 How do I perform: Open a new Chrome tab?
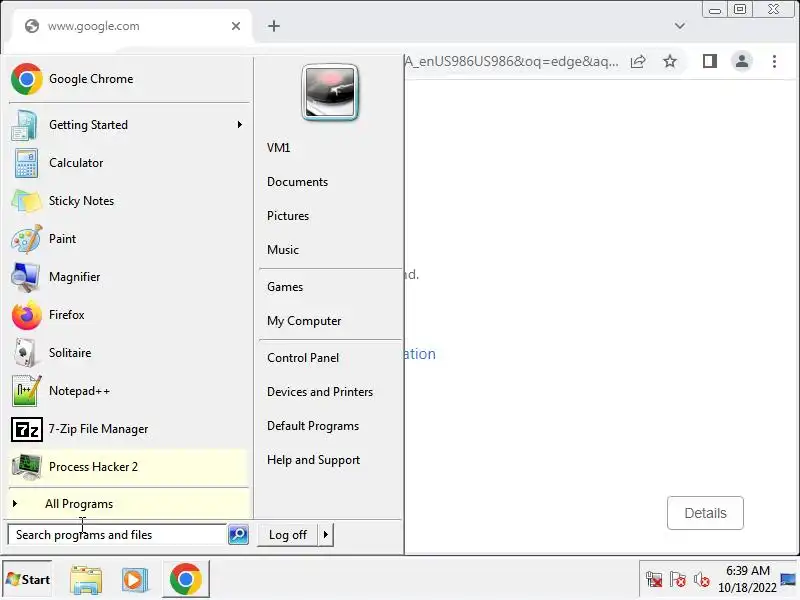click(x=274, y=26)
